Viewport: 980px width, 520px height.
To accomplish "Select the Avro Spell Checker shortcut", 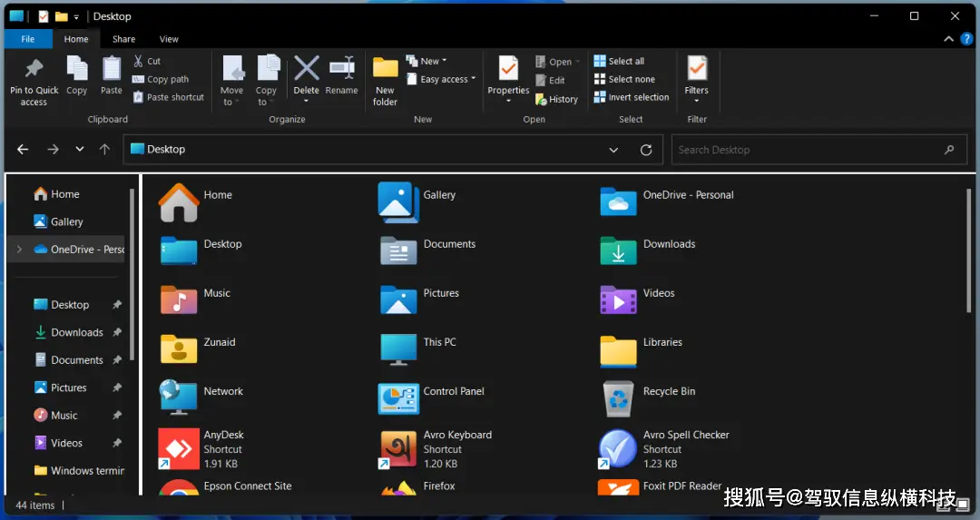I will (x=663, y=448).
